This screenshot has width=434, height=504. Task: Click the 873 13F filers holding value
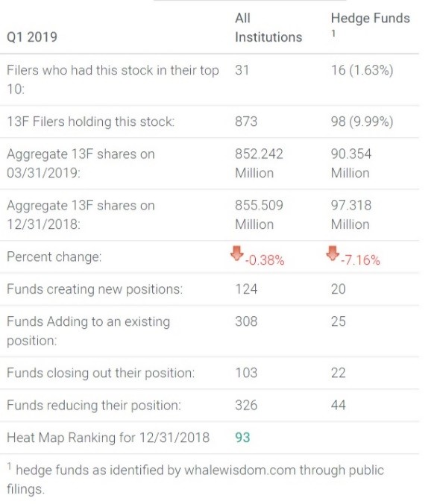click(246, 122)
